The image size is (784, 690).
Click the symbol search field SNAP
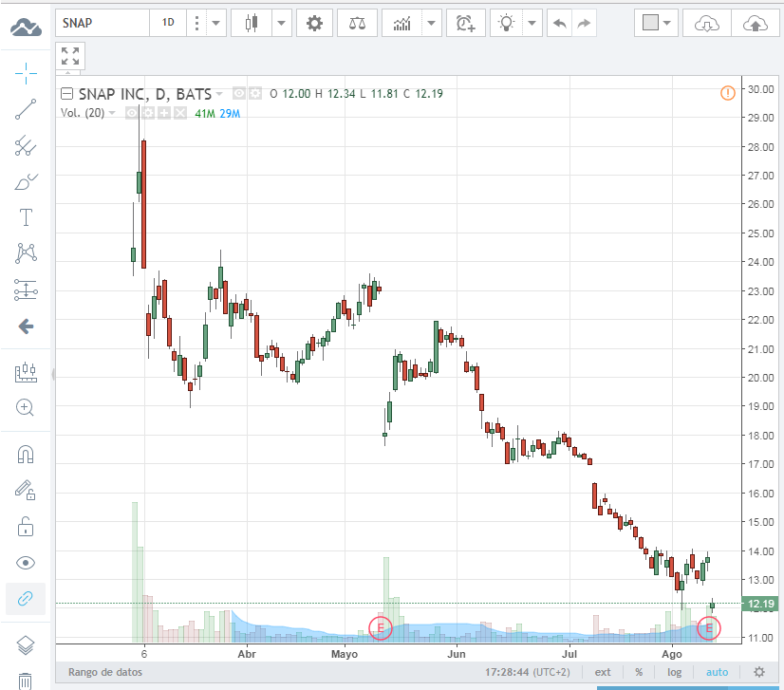click(x=103, y=23)
